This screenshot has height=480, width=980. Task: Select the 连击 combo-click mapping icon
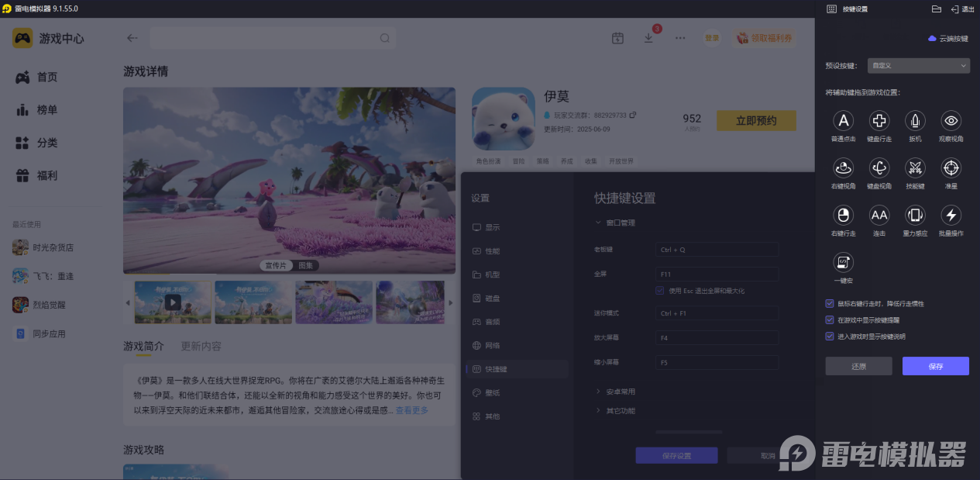[879, 217]
